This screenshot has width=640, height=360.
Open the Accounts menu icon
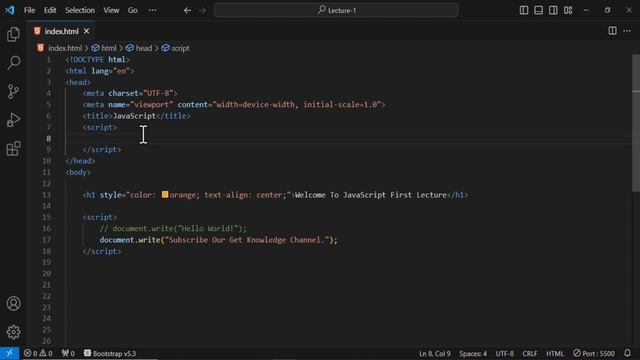(x=13, y=304)
